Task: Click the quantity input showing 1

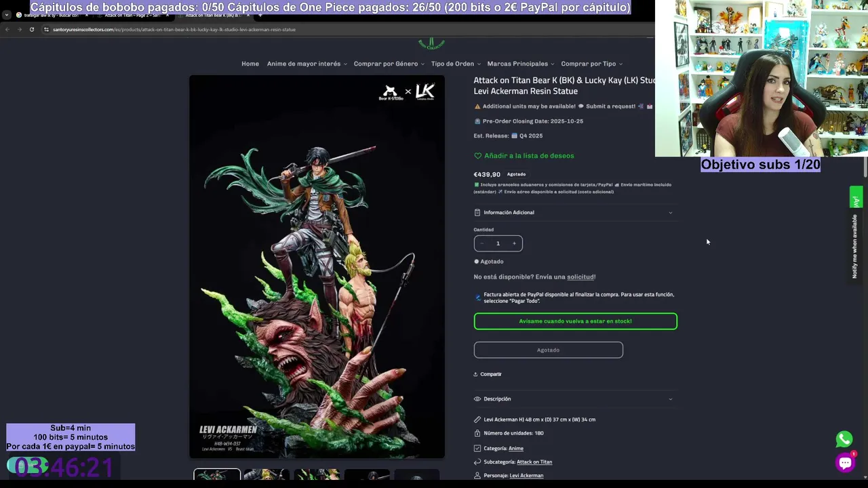Action: click(x=498, y=243)
